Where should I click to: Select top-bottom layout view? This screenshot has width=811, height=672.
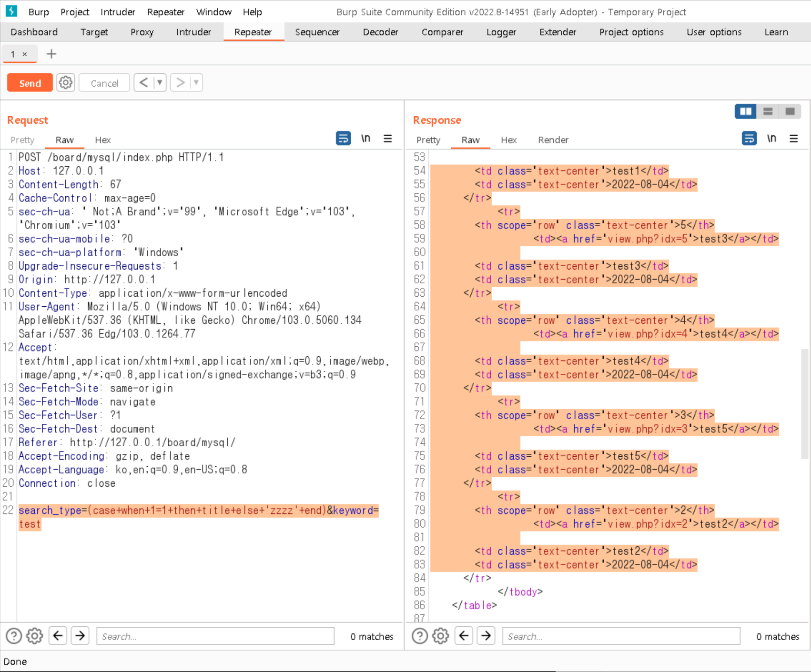coord(768,111)
